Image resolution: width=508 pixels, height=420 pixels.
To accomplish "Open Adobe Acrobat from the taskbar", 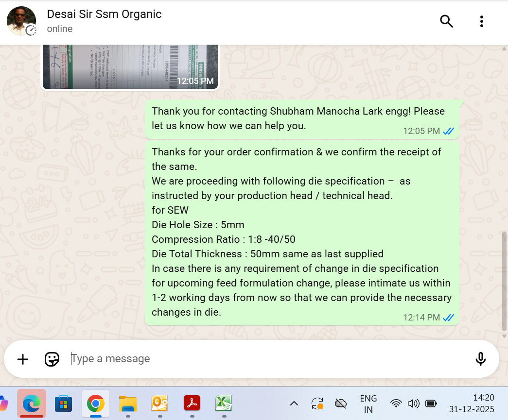I will tap(192, 403).
